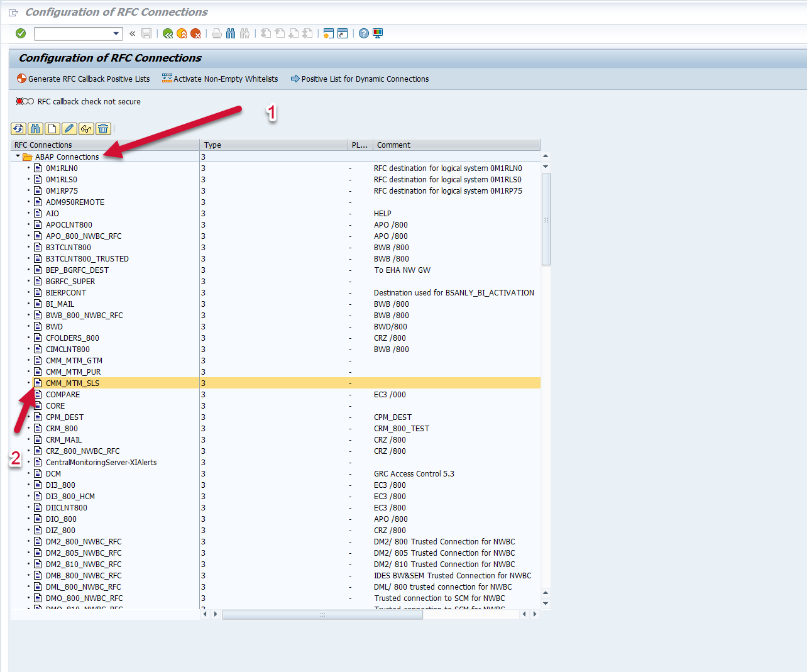Click the orange Exit icon in toolbar

(182, 33)
